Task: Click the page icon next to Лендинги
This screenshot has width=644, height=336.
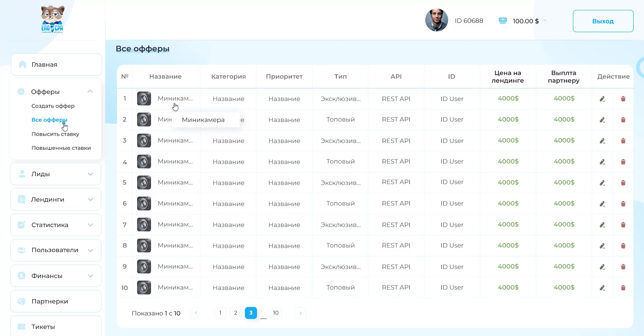Action: 21,199
